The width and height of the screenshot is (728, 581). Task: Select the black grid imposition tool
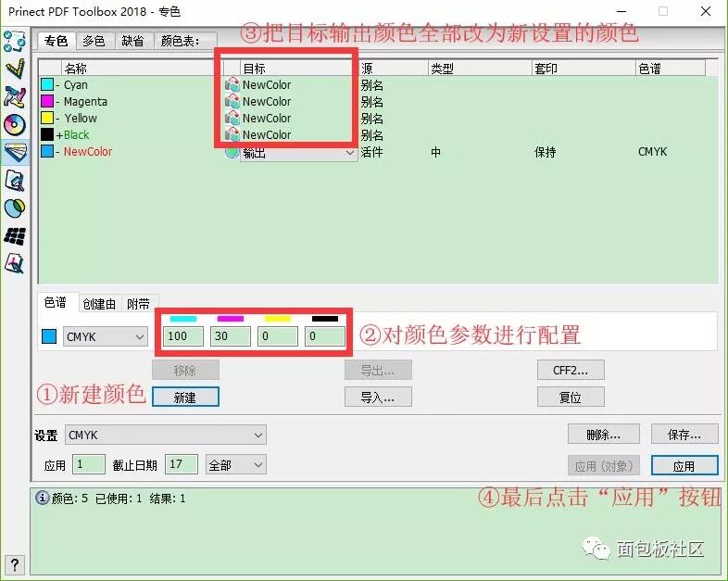15,236
